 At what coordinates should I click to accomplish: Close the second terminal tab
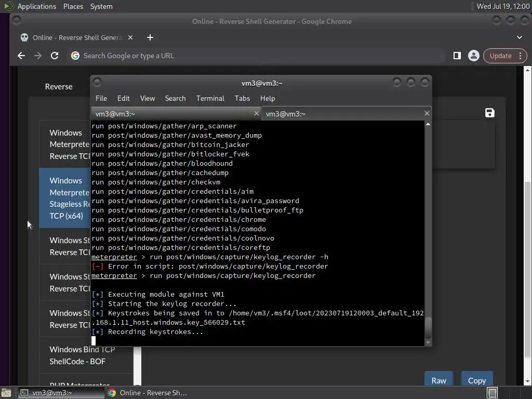tap(427, 113)
